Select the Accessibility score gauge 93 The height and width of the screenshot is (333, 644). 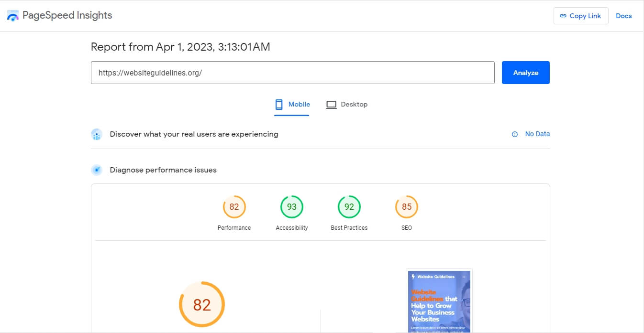pos(291,207)
